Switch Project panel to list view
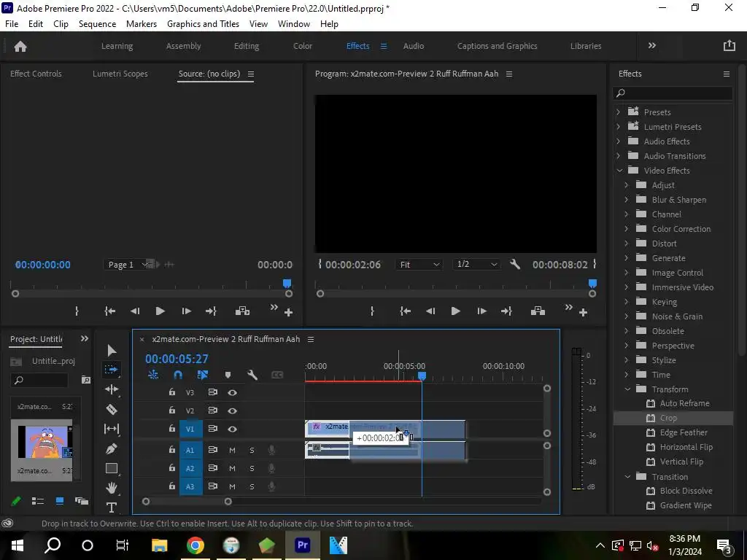Screen dimensions: 747x560 (x=38, y=501)
